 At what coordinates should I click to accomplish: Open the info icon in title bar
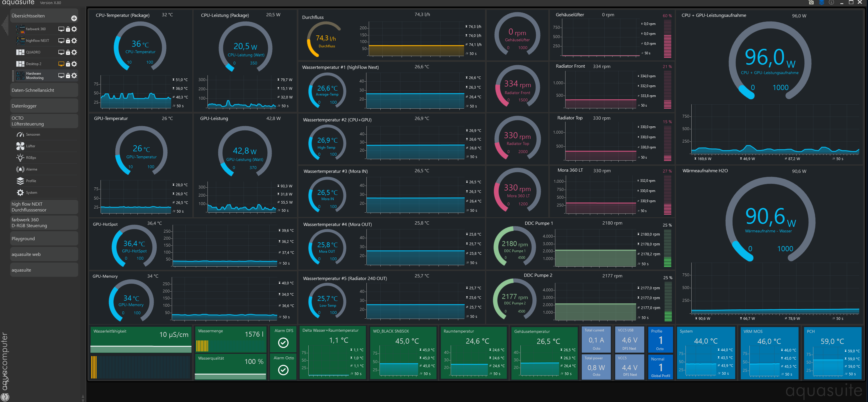pos(831,3)
